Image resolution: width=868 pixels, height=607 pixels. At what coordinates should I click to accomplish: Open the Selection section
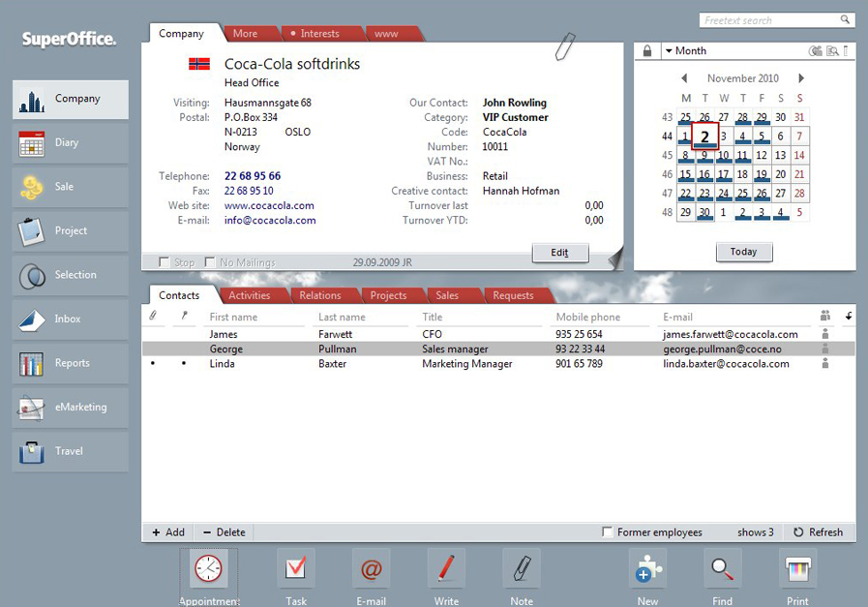(x=71, y=275)
